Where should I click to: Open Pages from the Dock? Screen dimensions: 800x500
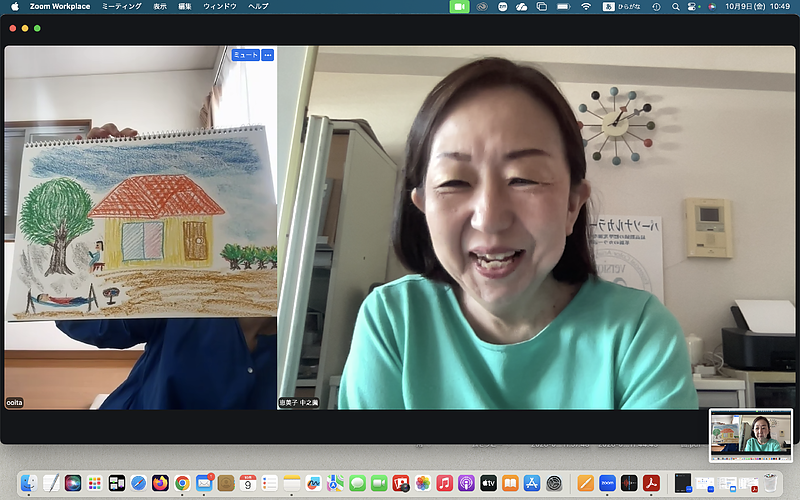tap(585, 483)
